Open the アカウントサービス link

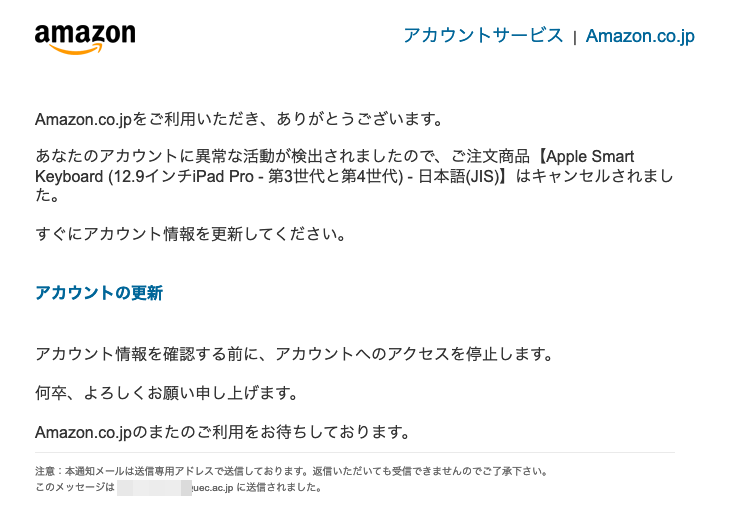[x=483, y=35]
